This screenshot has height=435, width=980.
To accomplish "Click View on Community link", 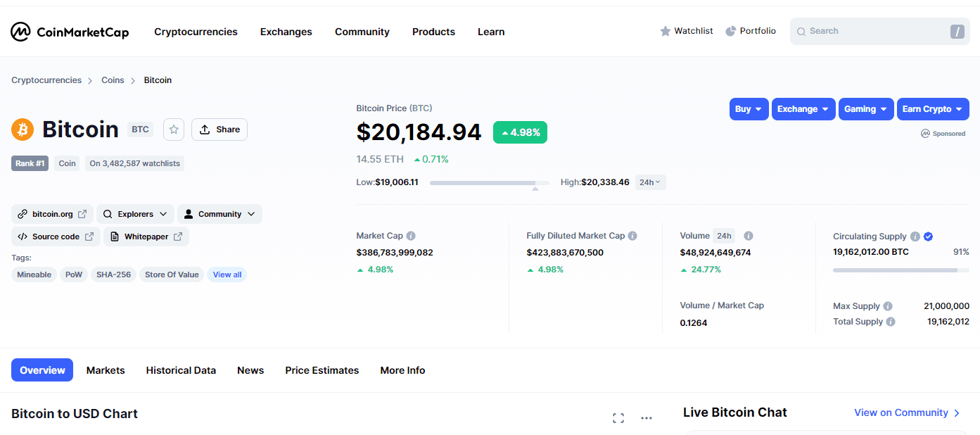I will tap(907, 412).
